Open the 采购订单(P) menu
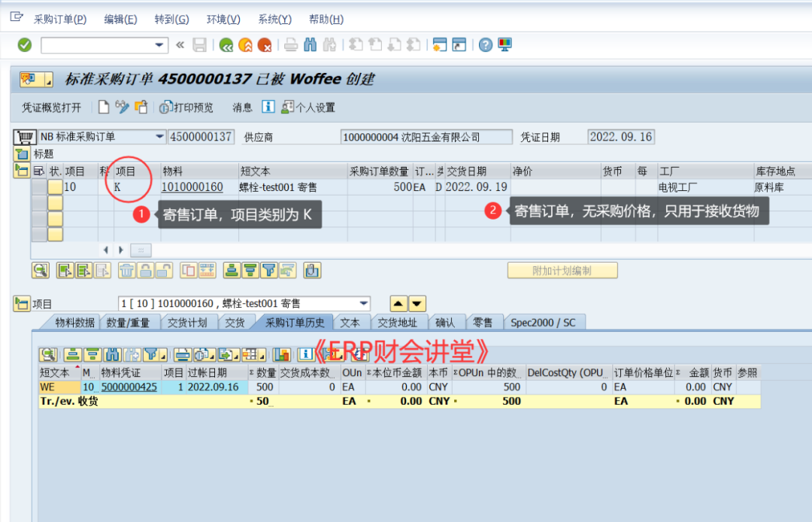The image size is (812, 522). point(59,20)
